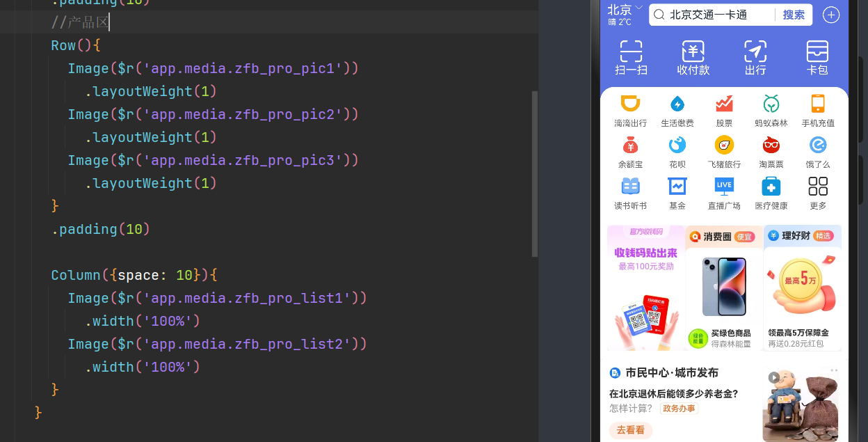Click 买绿色商品 text
The image size is (868, 442).
tap(731, 333)
